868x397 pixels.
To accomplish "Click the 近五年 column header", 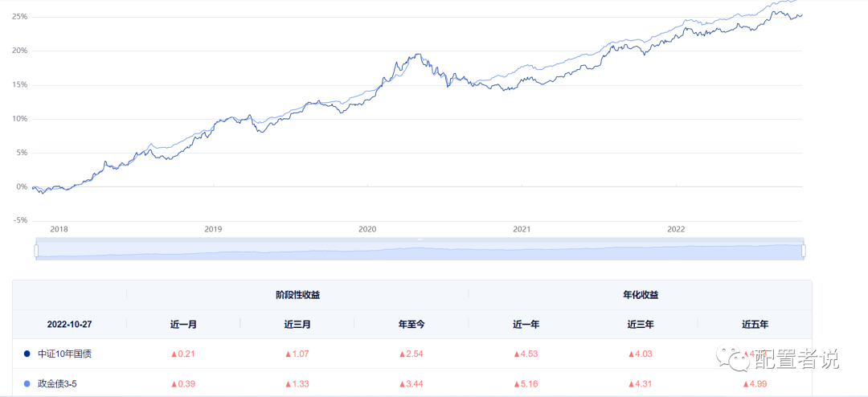I will (755, 325).
